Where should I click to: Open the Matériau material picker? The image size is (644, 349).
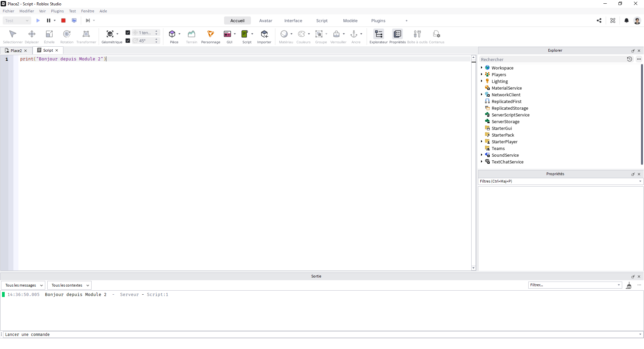[x=284, y=34]
